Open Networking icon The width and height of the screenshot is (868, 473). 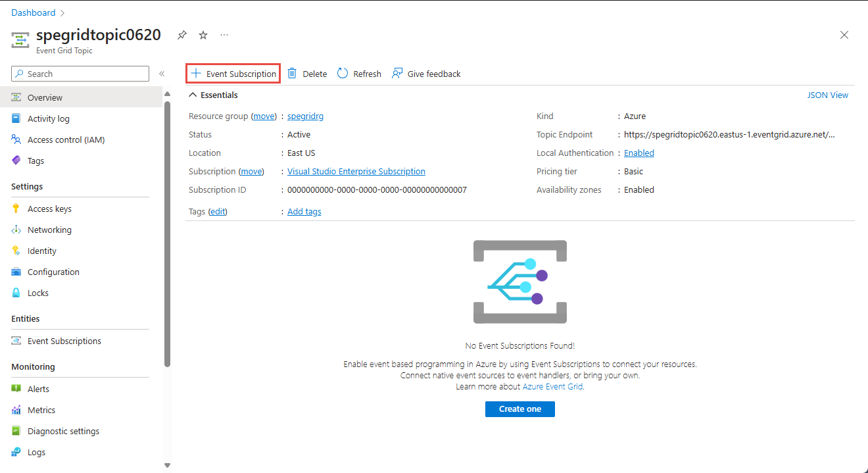pos(16,230)
